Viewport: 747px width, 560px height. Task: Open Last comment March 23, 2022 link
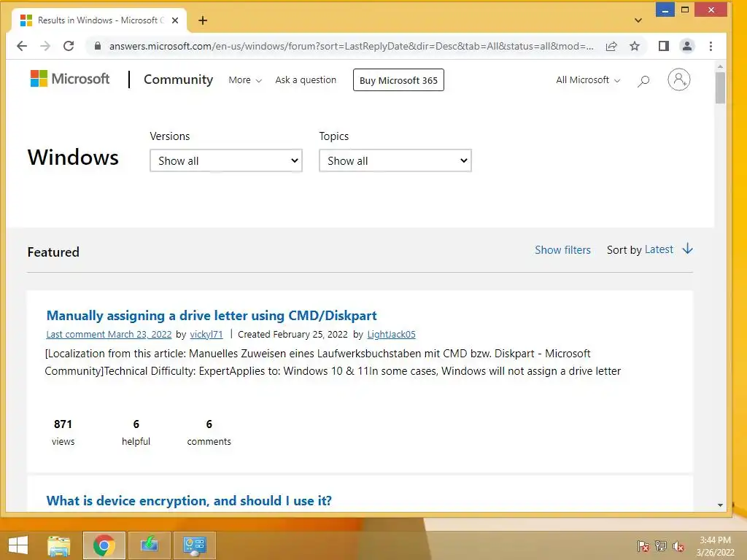pyautogui.click(x=109, y=334)
